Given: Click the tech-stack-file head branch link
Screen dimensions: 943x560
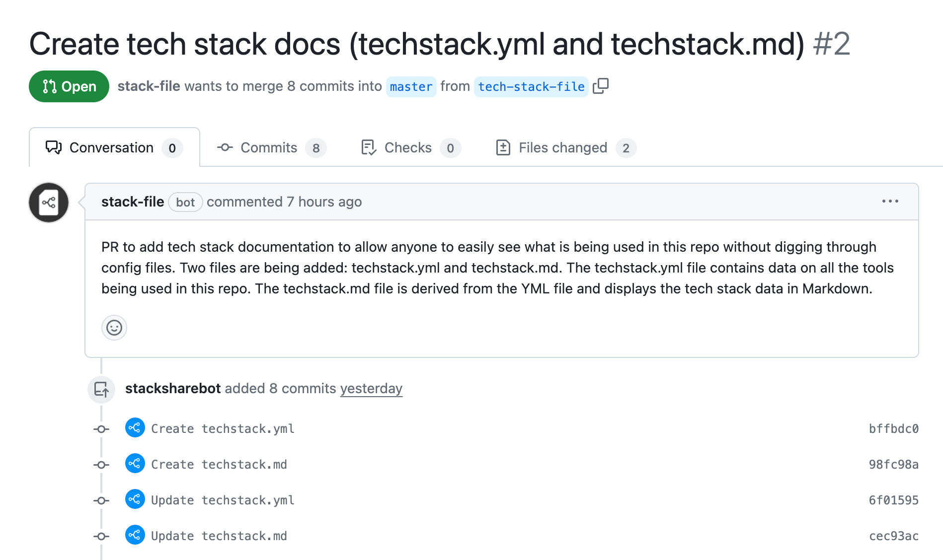Looking at the screenshot, I should coord(531,87).
